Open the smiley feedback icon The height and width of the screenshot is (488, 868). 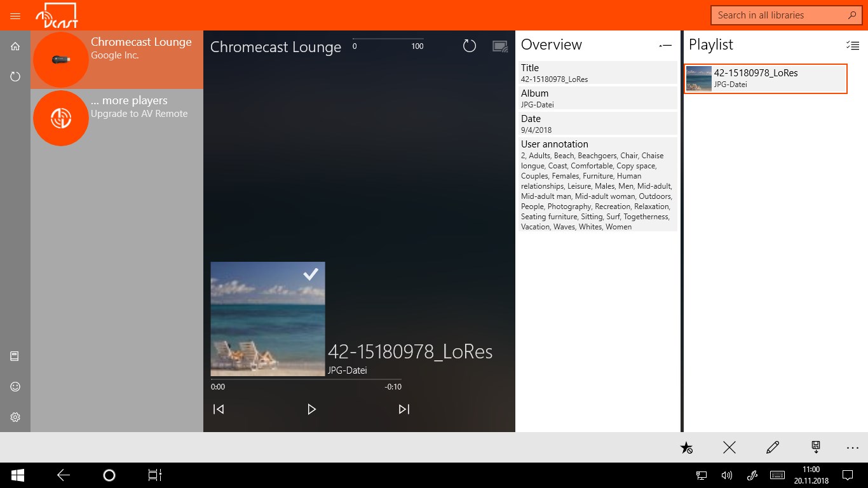[15, 386]
